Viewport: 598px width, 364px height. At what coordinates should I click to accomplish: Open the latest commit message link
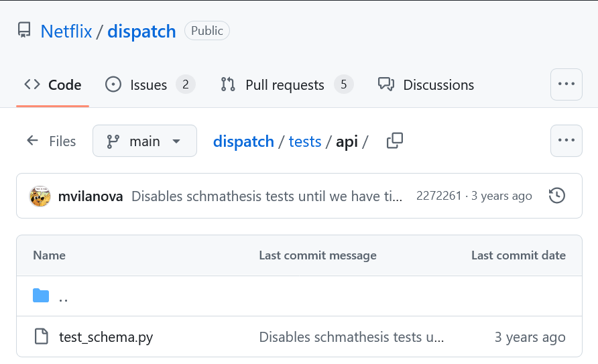pos(267,196)
